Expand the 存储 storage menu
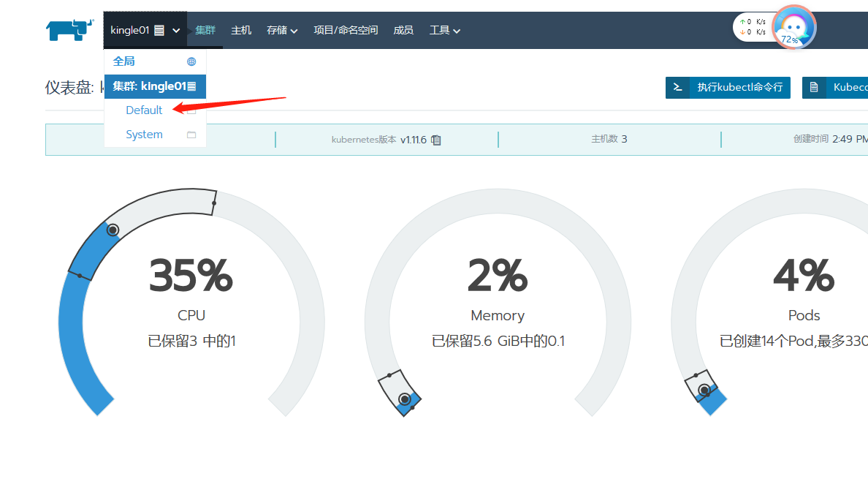This screenshot has width=868, height=498. 282,30
